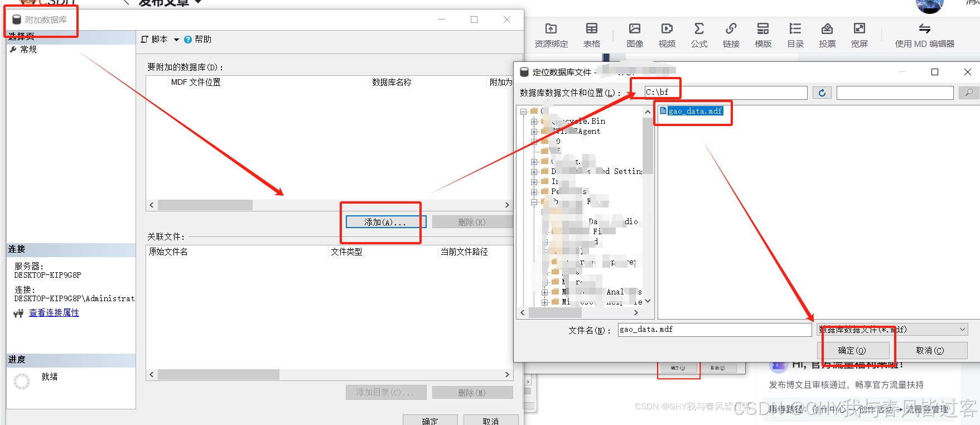The height and width of the screenshot is (425, 980).
Task: Click right scroll arrow of 关联文件 list
Action: click(507, 375)
